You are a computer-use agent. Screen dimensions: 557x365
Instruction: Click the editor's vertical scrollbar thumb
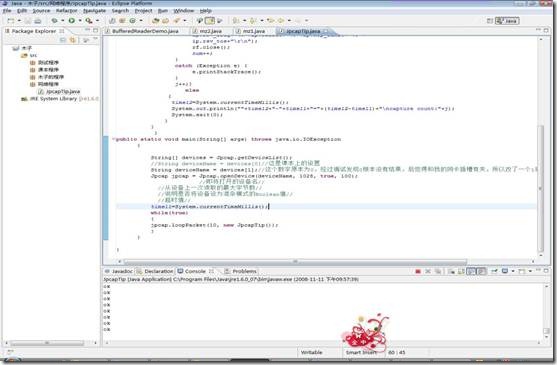point(541,188)
